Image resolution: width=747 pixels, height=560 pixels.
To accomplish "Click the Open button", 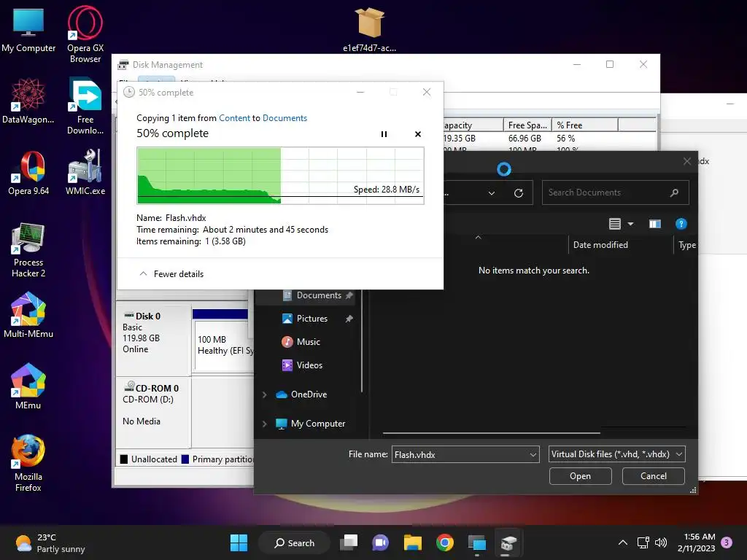I will click(x=580, y=476).
